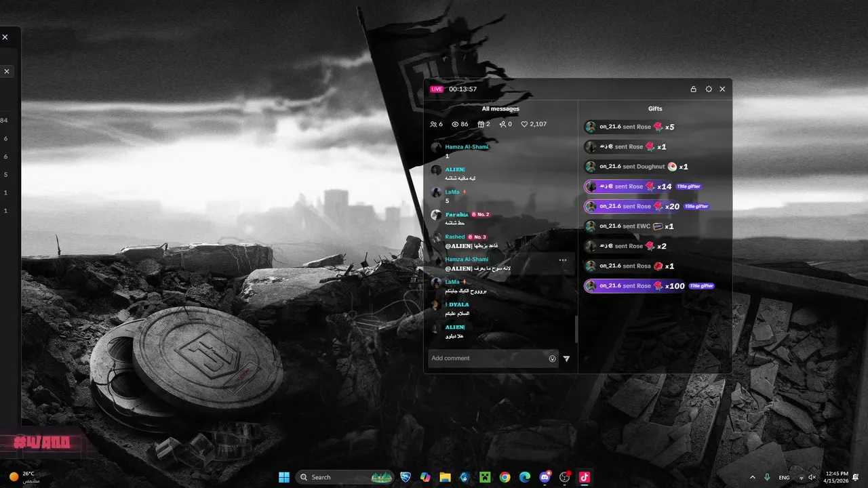Open first Hamza Al-Shami commenter name
This screenshot has height=488, width=868.
click(x=467, y=146)
